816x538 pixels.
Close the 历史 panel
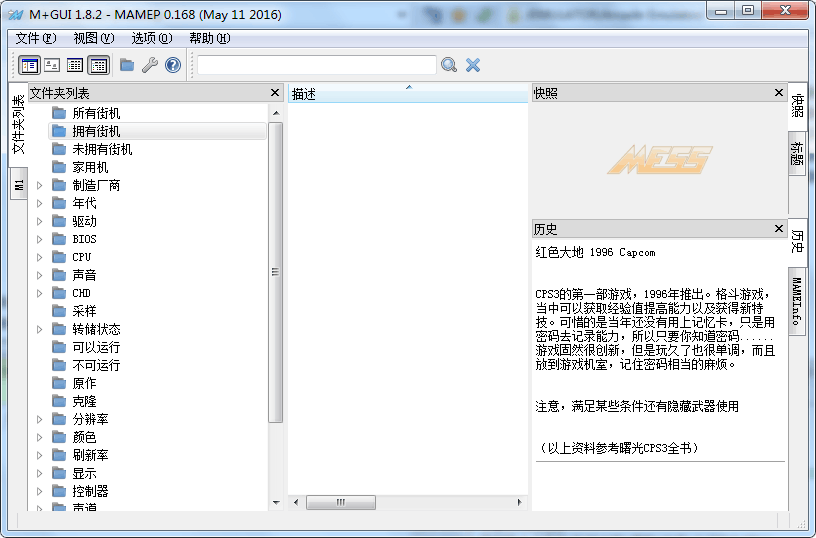coord(779,228)
